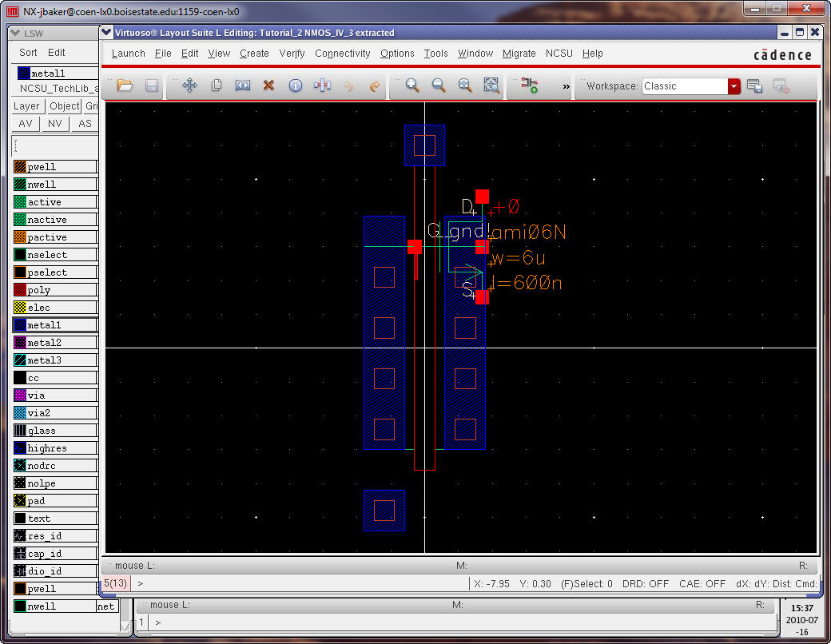Screen dimensions: 831x644
Task: Toggle NV none-visible button in LSW
Action: coord(54,124)
